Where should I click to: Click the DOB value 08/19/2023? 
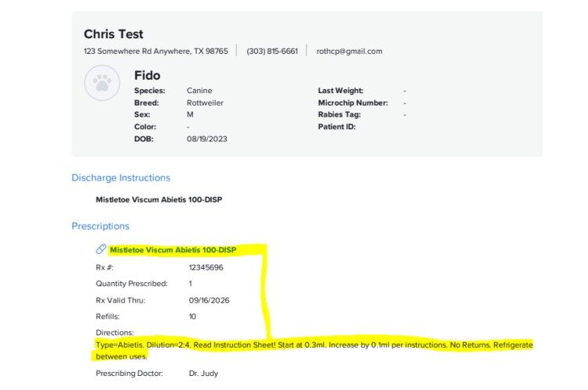pos(206,138)
